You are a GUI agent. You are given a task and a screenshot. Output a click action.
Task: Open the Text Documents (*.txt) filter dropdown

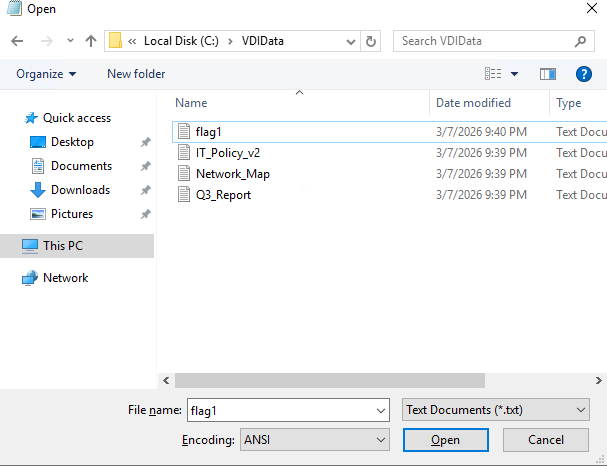coord(496,410)
